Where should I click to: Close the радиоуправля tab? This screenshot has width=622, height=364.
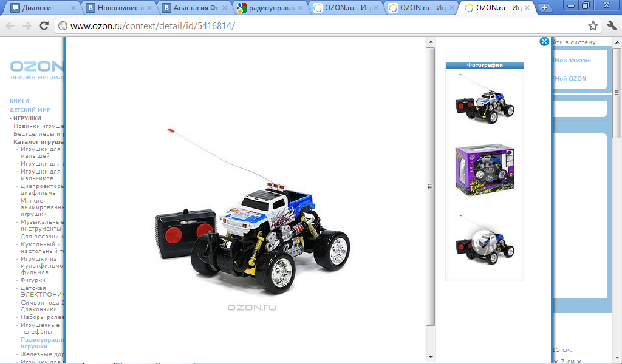pos(300,8)
